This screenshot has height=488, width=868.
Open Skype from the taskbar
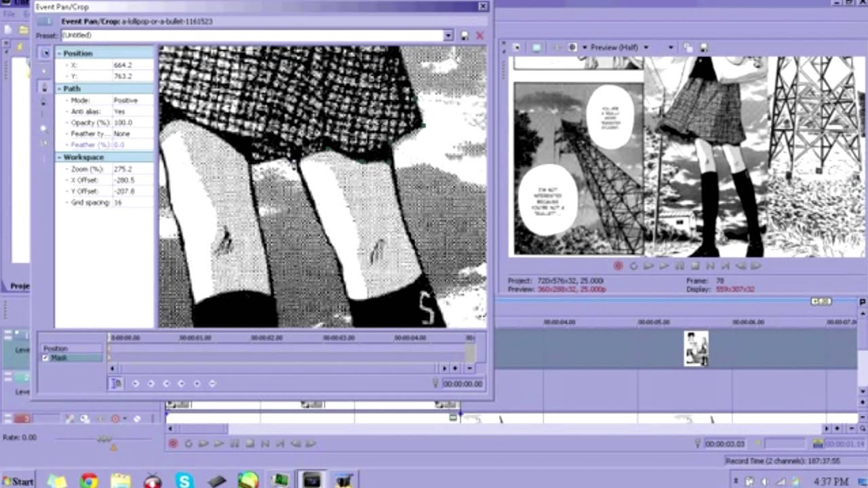tap(184, 481)
